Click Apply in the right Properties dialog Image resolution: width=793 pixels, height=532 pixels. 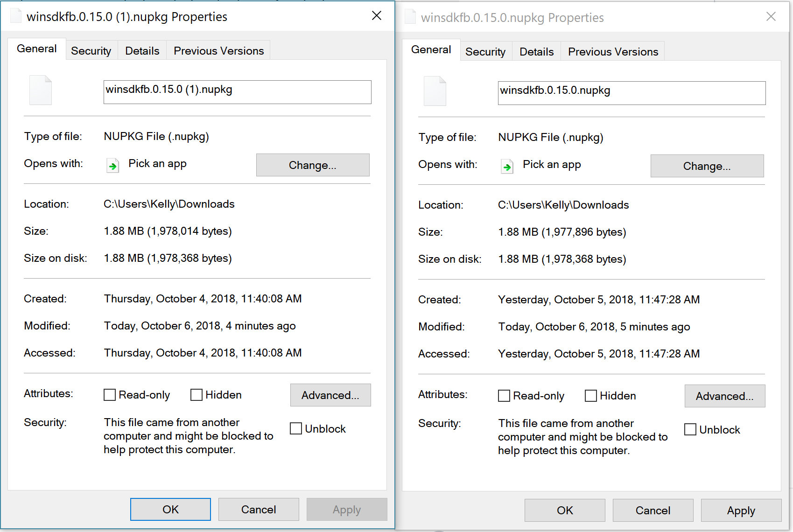pyautogui.click(x=740, y=510)
